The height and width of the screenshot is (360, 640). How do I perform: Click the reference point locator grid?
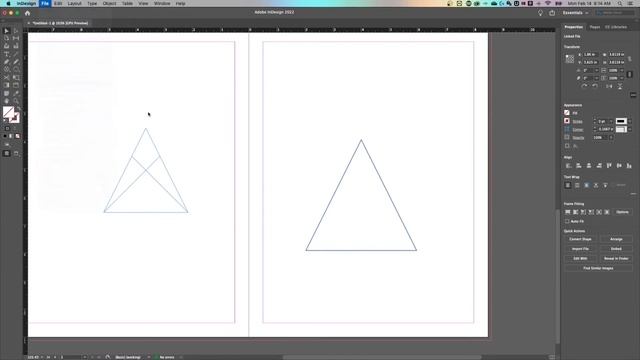click(569, 58)
